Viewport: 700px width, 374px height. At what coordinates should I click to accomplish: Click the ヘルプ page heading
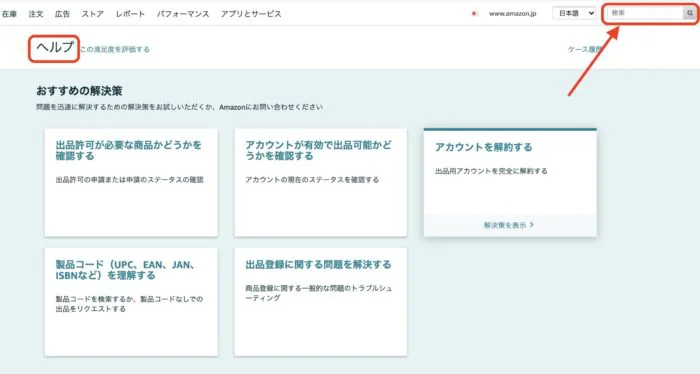(54, 47)
